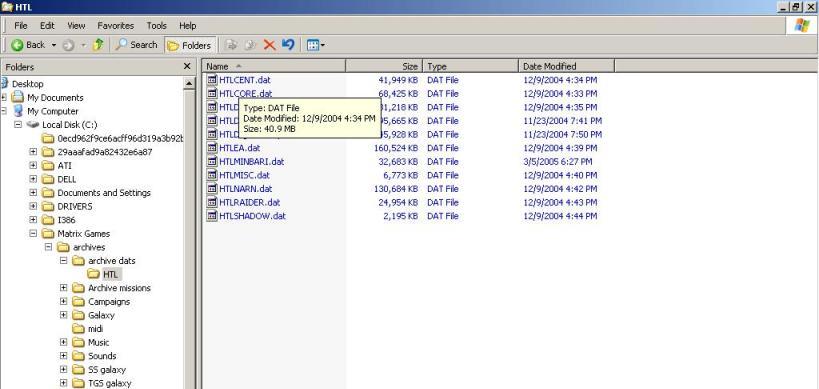This screenshot has height=389, width=819.
Task: Click the 160,524 KB size cell
Action: coord(396,148)
